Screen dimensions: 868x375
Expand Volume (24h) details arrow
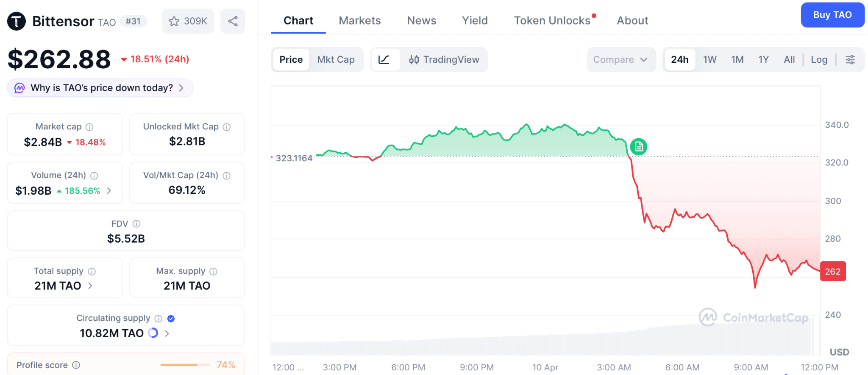point(109,191)
